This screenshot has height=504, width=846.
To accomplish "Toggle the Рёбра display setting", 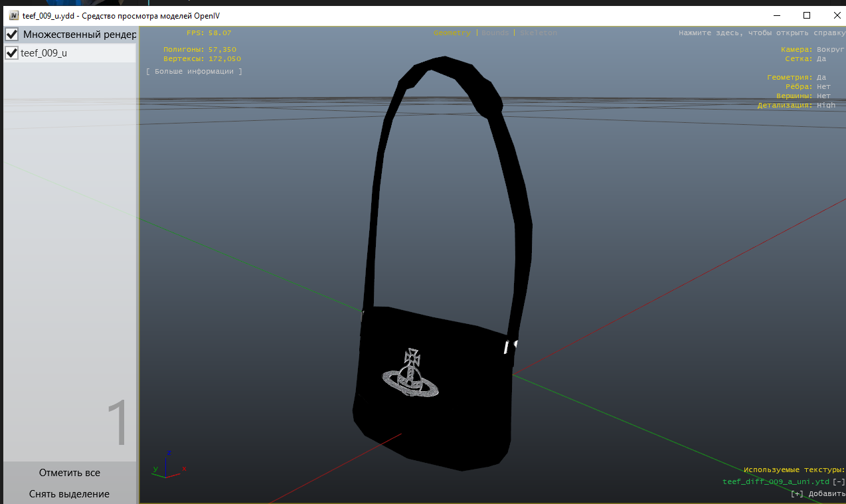I will [823, 86].
